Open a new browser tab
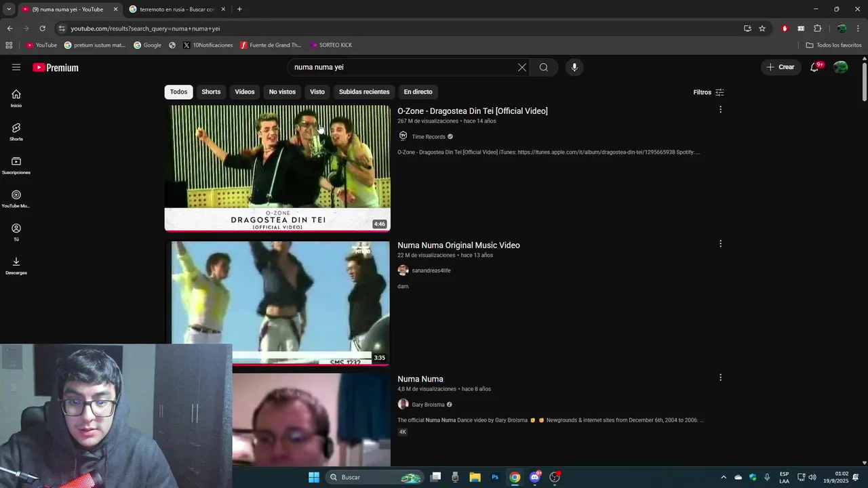 239,9
